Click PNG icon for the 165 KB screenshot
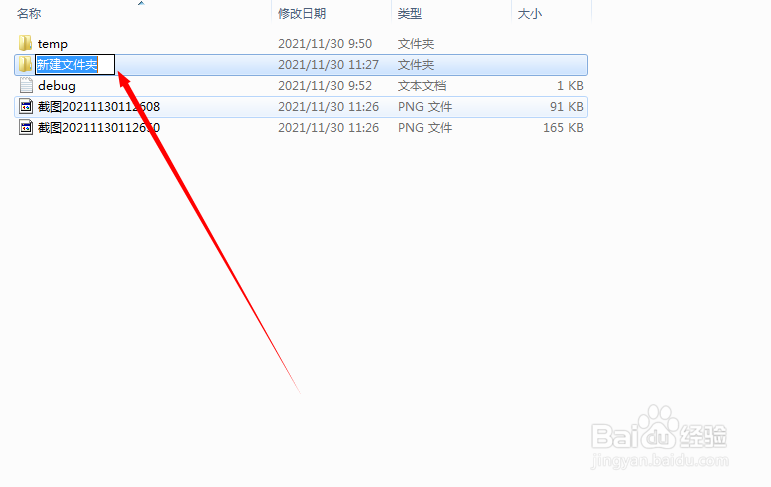771x487 pixels. [x=26, y=127]
